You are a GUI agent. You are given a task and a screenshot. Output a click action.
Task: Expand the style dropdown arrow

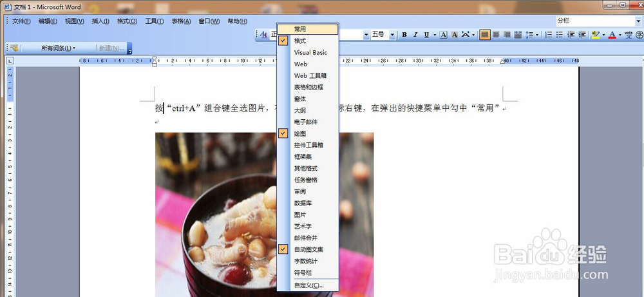point(366,35)
